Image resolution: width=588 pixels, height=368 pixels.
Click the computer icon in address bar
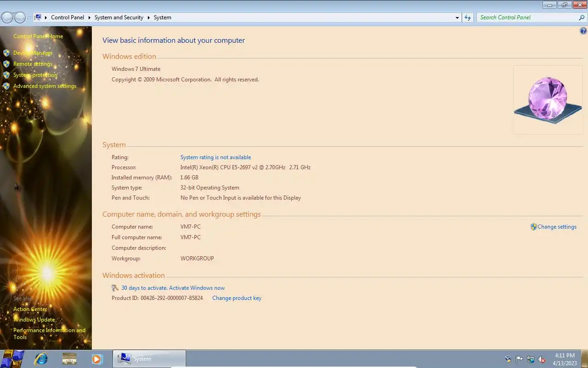click(38, 17)
